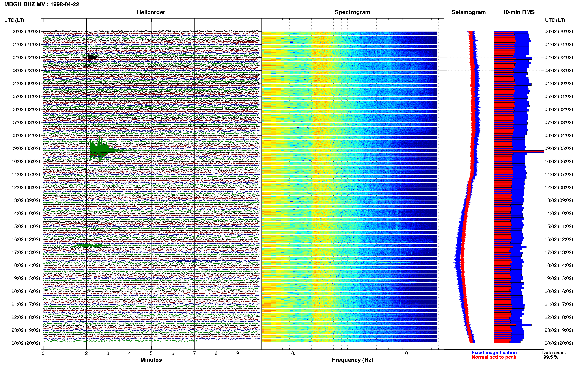Click right time label 12:02 (08:02)

(559, 187)
